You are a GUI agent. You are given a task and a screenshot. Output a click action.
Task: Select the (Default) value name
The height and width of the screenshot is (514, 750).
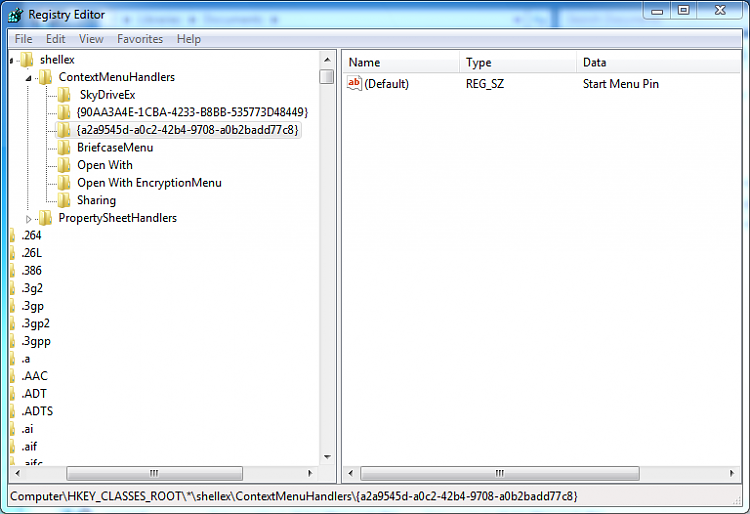386,84
